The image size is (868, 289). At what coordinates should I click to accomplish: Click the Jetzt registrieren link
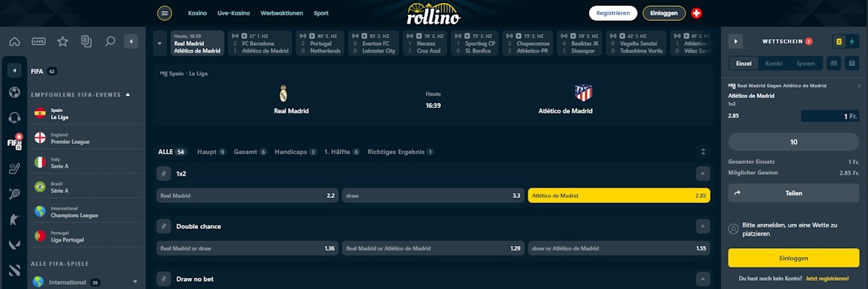(827, 279)
